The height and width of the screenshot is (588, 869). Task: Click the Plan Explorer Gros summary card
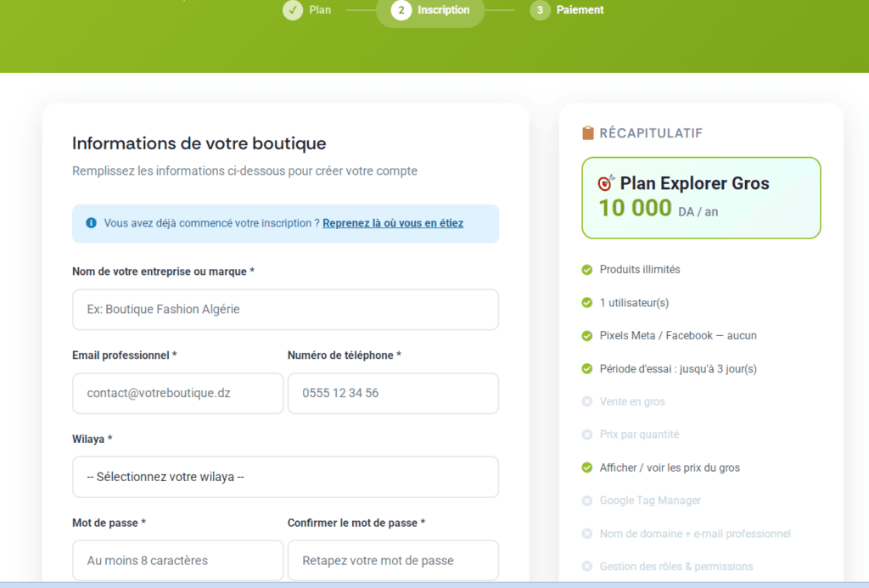tap(701, 198)
